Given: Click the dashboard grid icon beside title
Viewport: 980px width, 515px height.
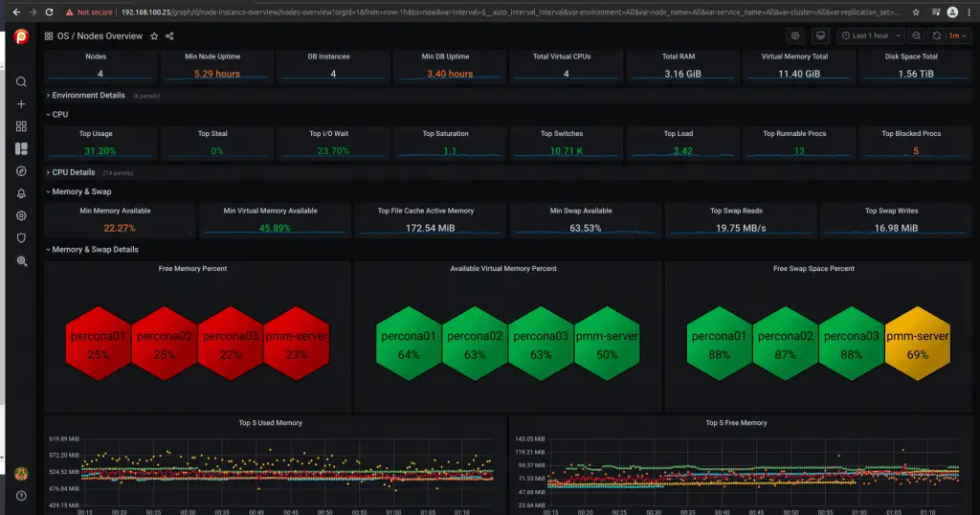Looking at the screenshot, I should pyautogui.click(x=48, y=36).
